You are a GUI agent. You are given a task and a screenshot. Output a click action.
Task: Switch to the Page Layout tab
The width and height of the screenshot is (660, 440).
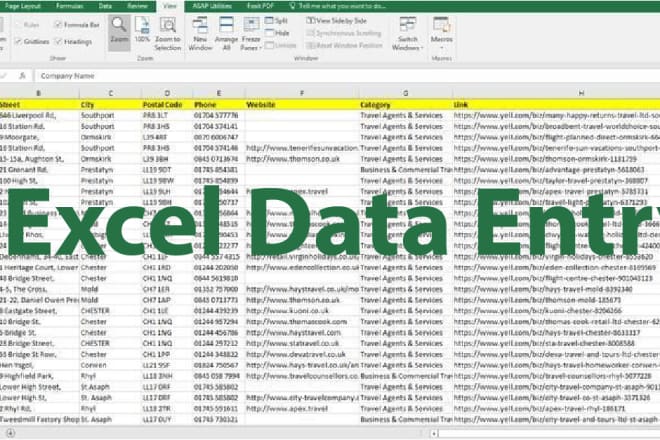23,6
